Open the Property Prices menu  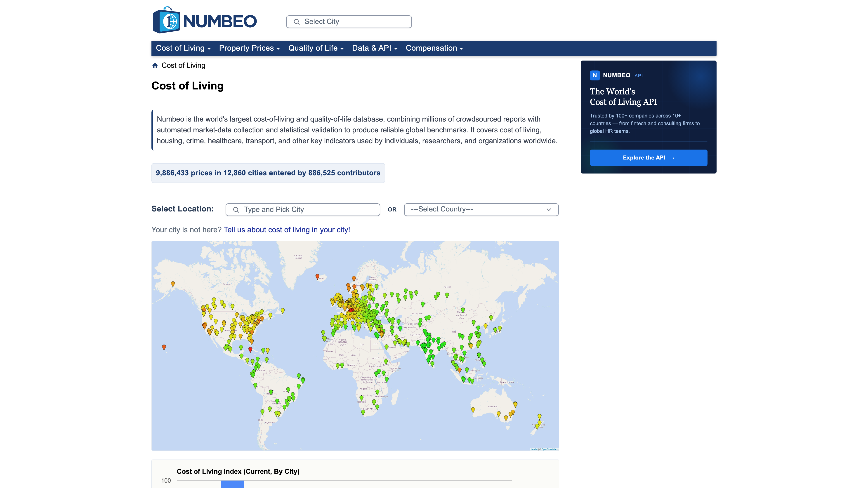coord(249,48)
